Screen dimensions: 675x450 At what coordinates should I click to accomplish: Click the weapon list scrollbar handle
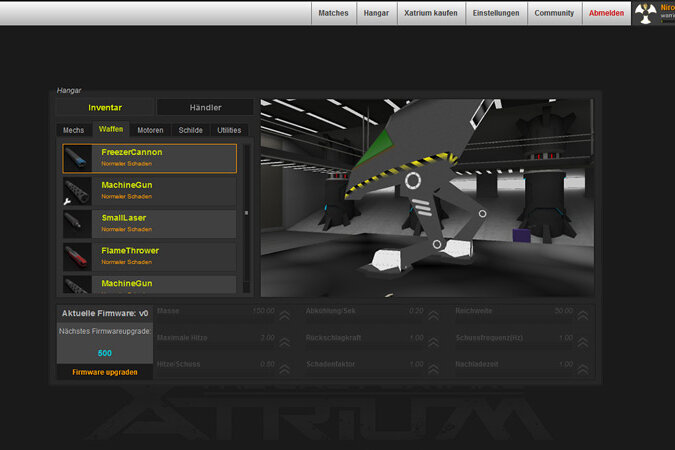pyautogui.click(x=246, y=213)
